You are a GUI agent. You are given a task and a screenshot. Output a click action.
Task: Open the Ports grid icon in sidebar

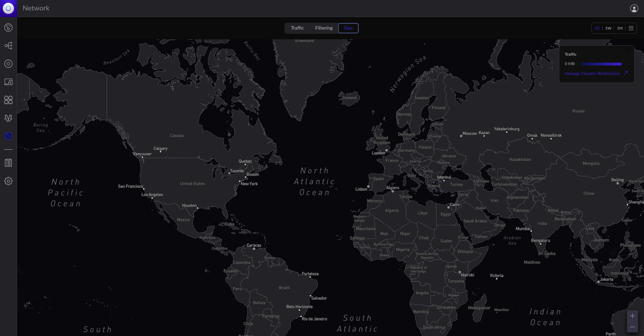point(8,100)
